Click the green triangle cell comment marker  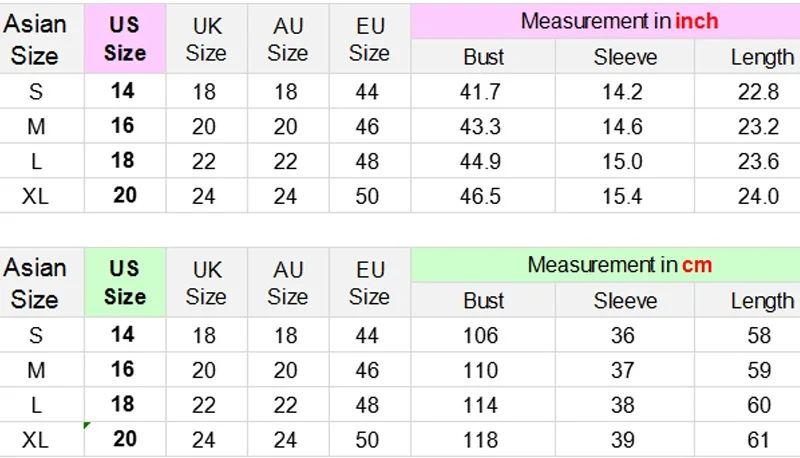(87, 425)
